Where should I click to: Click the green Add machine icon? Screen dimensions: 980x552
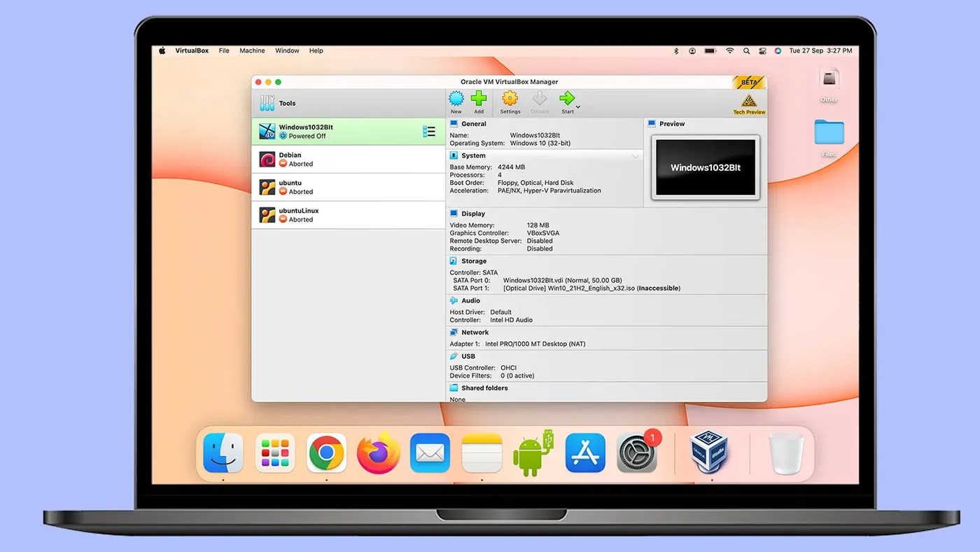pyautogui.click(x=479, y=99)
